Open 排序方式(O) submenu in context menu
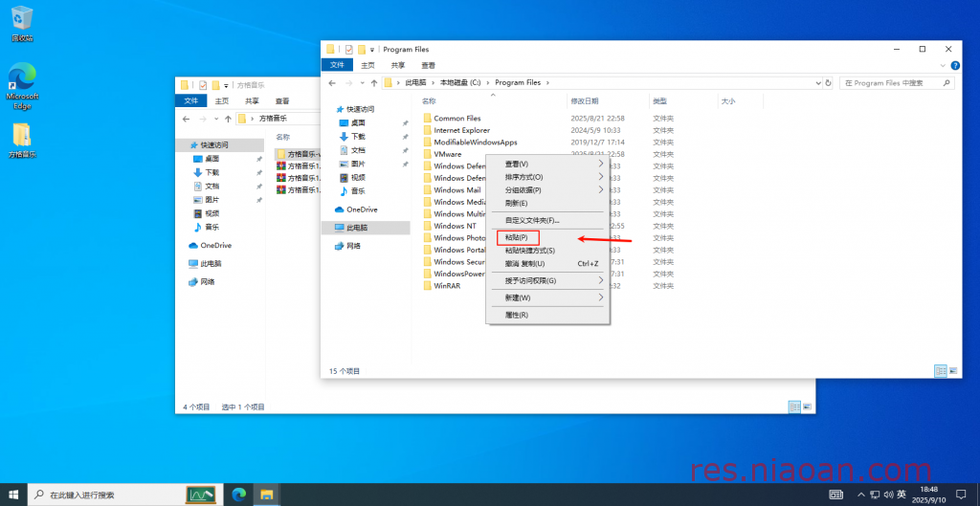 [547, 177]
